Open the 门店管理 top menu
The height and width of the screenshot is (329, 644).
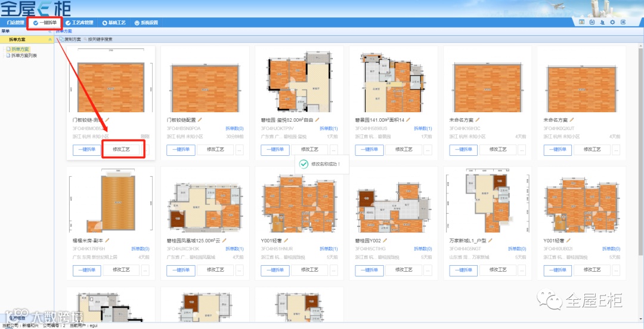16,23
